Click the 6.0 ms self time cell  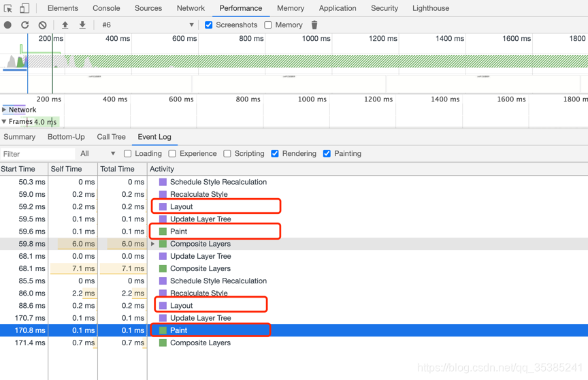[x=73, y=244]
